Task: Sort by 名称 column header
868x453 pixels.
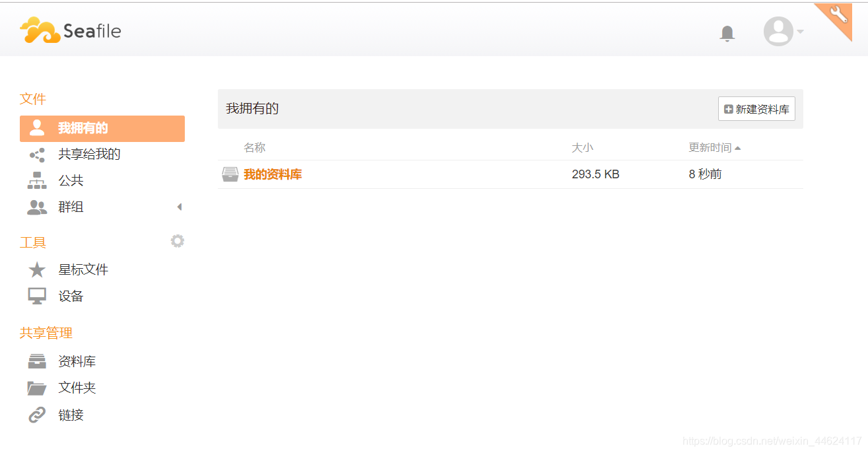Action: (254, 147)
